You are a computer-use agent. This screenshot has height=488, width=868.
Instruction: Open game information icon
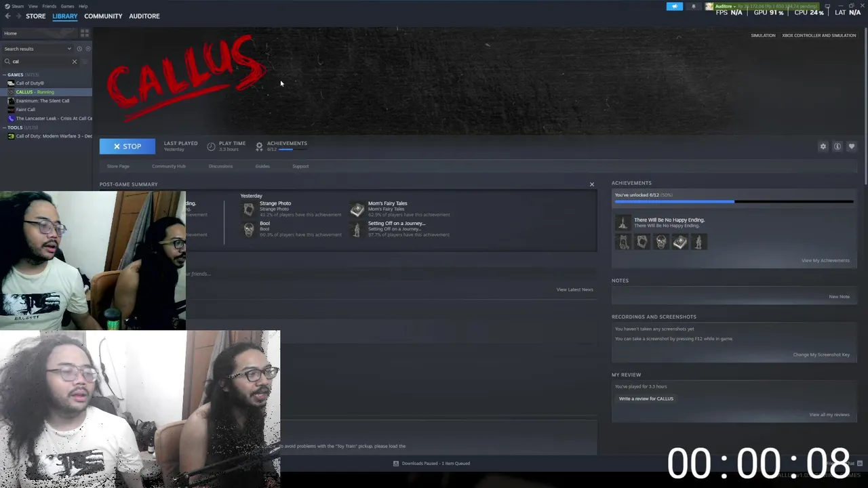click(x=837, y=146)
